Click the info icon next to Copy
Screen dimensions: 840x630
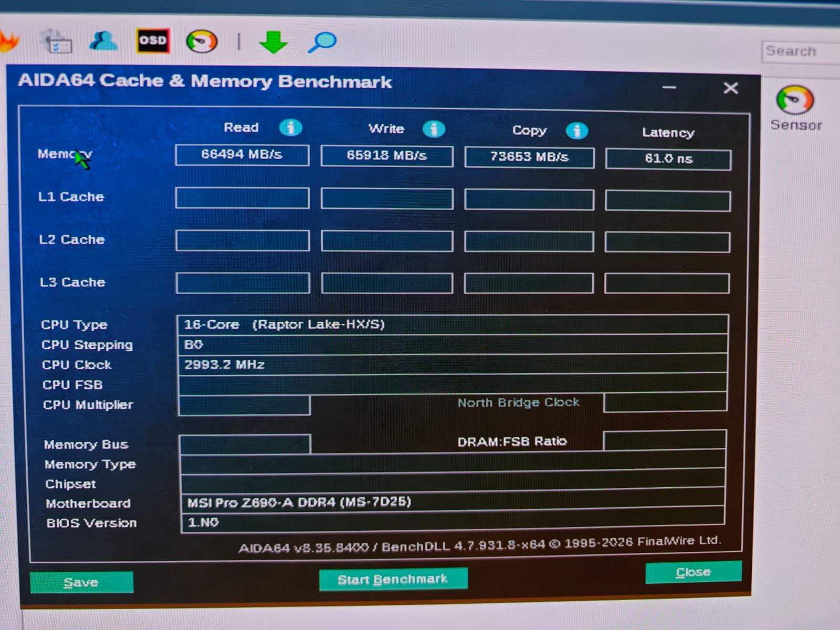576,131
